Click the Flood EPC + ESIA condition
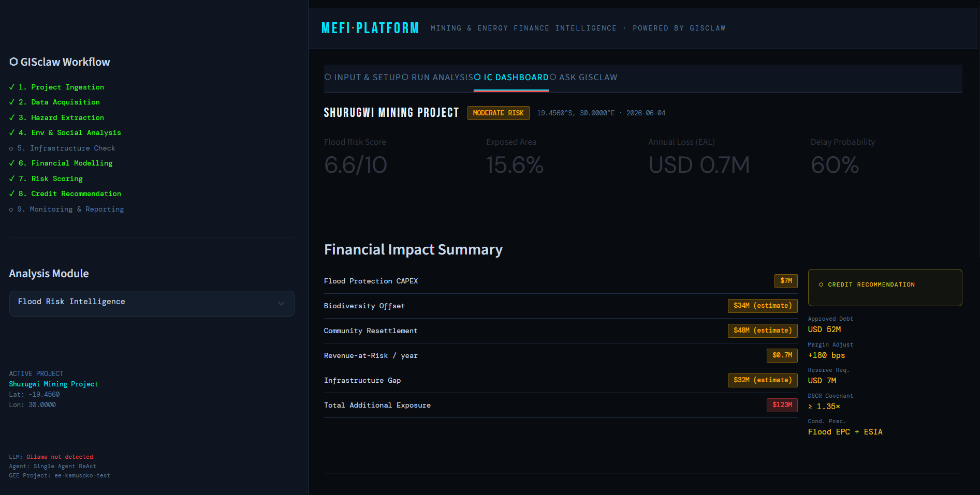980x495 pixels. pos(845,432)
